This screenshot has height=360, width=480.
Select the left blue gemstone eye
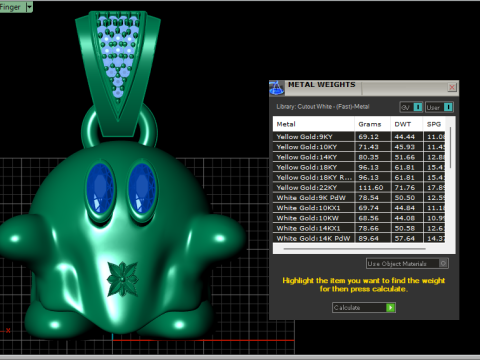click(x=100, y=189)
